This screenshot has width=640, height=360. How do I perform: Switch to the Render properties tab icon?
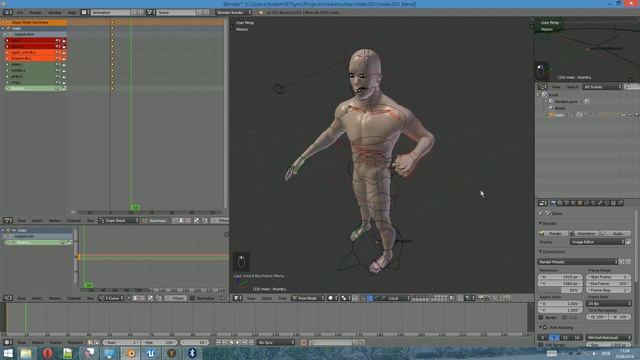pyautogui.click(x=553, y=203)
